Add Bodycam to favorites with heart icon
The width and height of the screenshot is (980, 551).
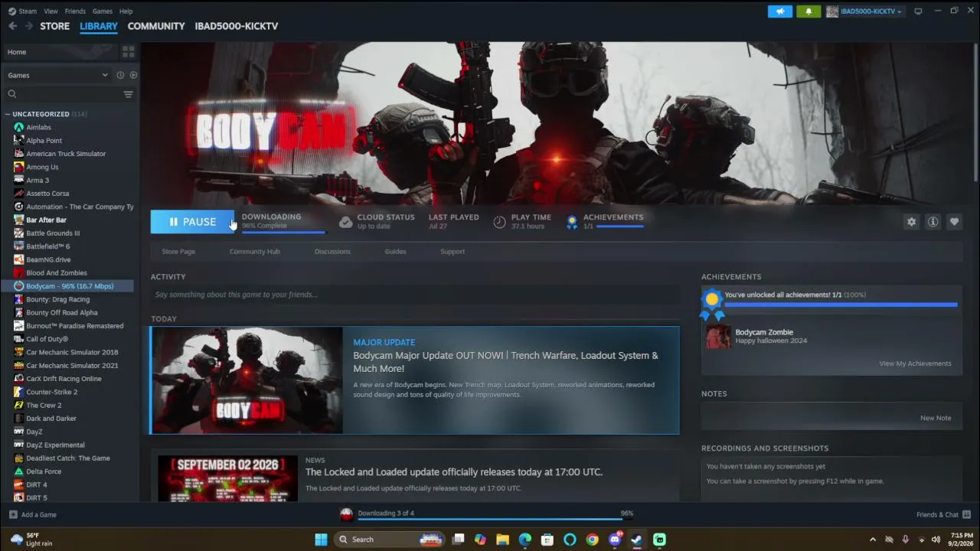click(954, 222)
